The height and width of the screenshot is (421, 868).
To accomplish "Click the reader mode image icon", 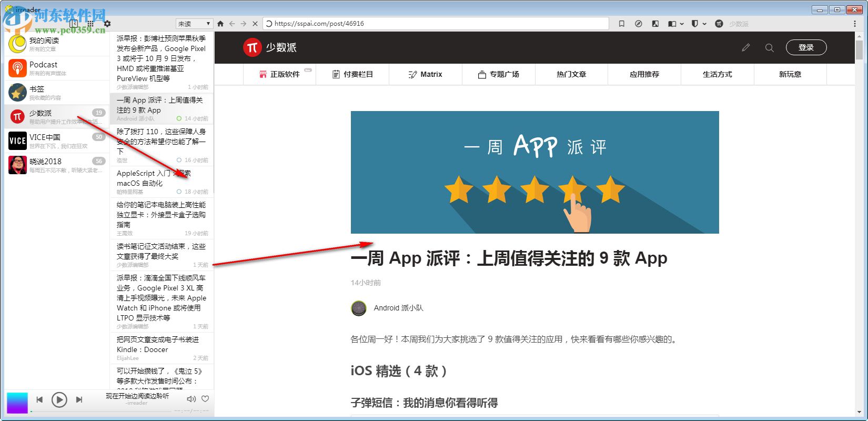I will point(655,24).
